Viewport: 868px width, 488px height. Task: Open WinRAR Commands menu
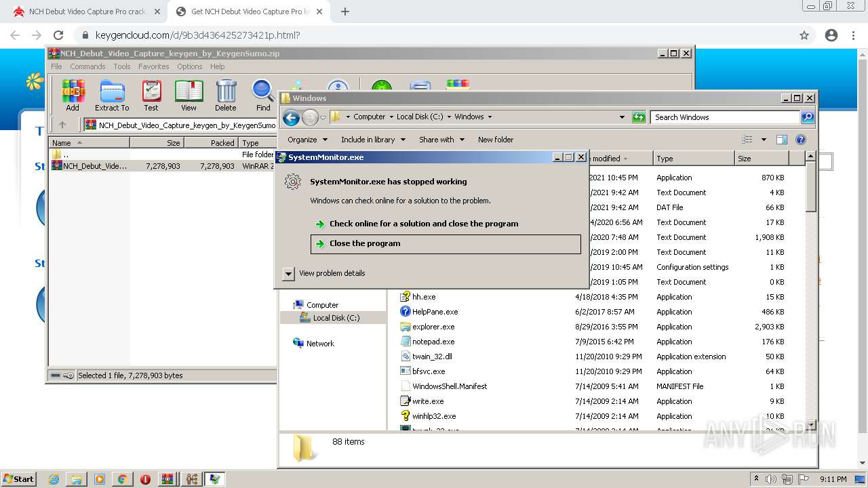click(87, 66)
